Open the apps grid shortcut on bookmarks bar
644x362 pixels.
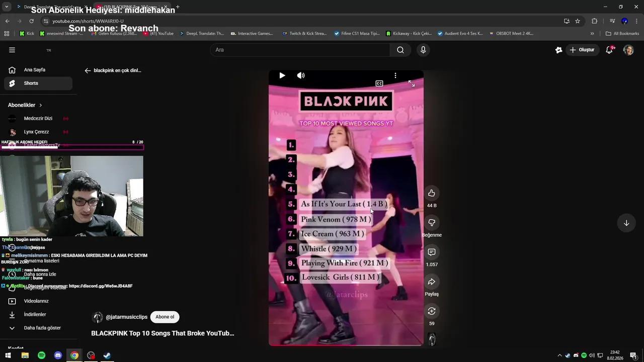click(x=7, y=34)
